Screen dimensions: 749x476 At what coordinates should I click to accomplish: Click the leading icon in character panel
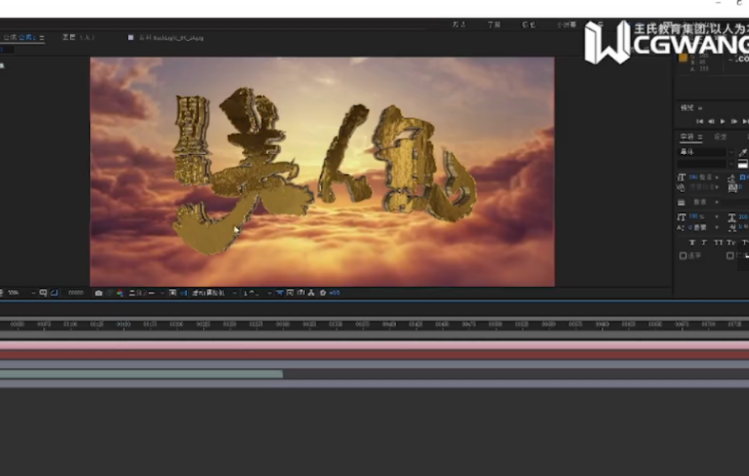click(x=732, y=177)
